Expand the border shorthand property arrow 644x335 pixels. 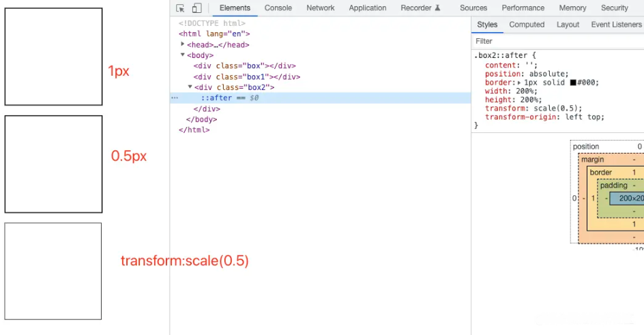point(519,83)
